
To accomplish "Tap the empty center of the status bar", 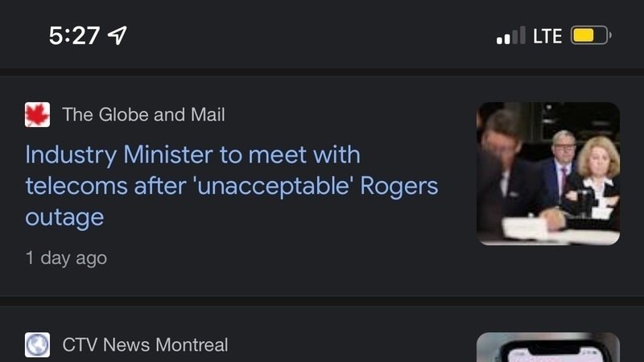I will pyautogui.click(x=322, y=36).
